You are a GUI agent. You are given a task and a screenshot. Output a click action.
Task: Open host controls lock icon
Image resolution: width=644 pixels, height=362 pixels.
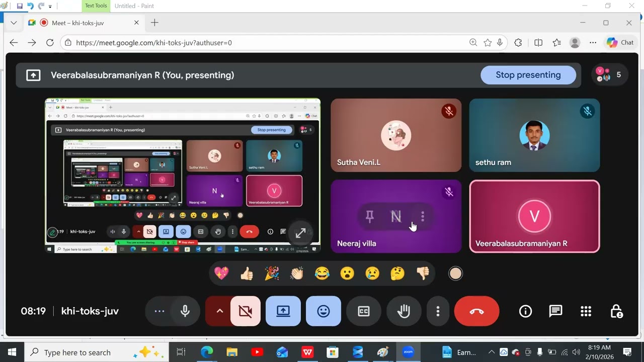click(x=616, y=311)
